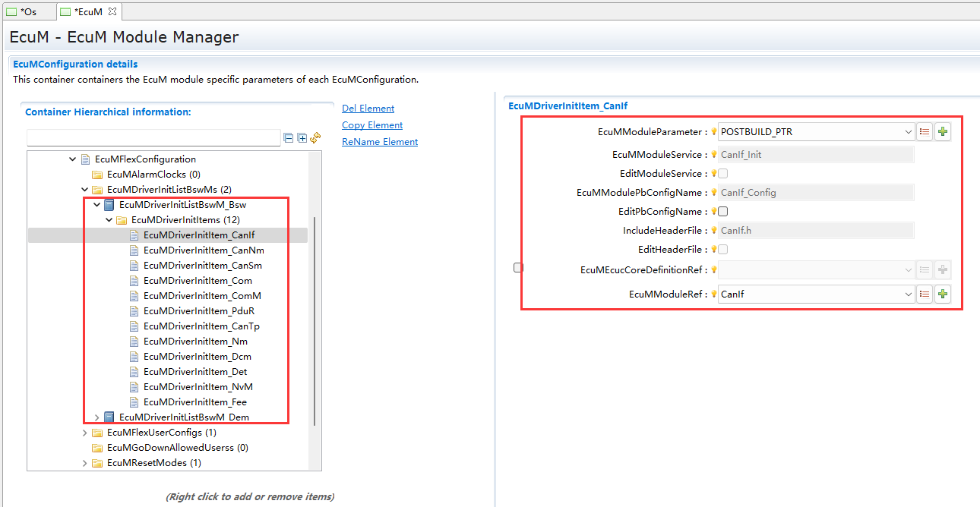This screenshot has height=507, width=980.
Task: Click the tree's vertical scrollbar
Action: pyautogui.click(x=315, y=319)
